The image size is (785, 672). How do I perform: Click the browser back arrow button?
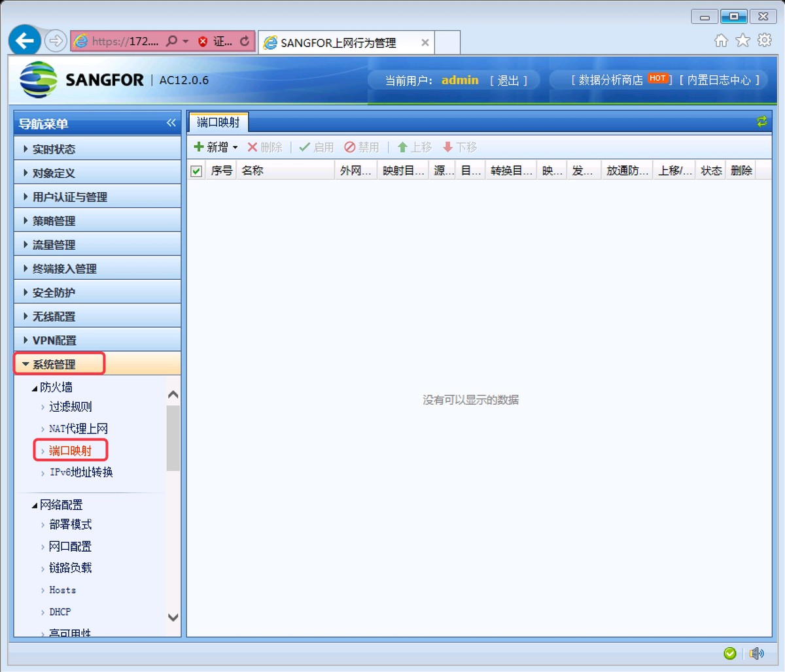click(x=24, y=41)
